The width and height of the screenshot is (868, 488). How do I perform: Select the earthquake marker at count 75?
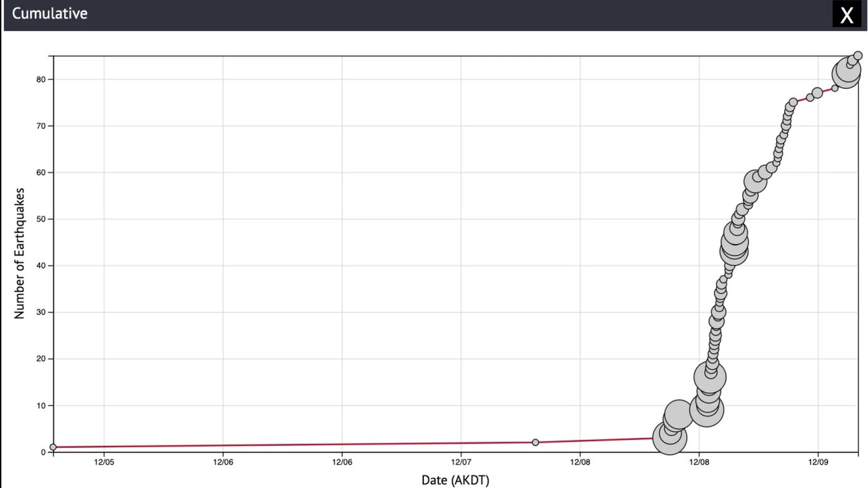pos(793,102)
